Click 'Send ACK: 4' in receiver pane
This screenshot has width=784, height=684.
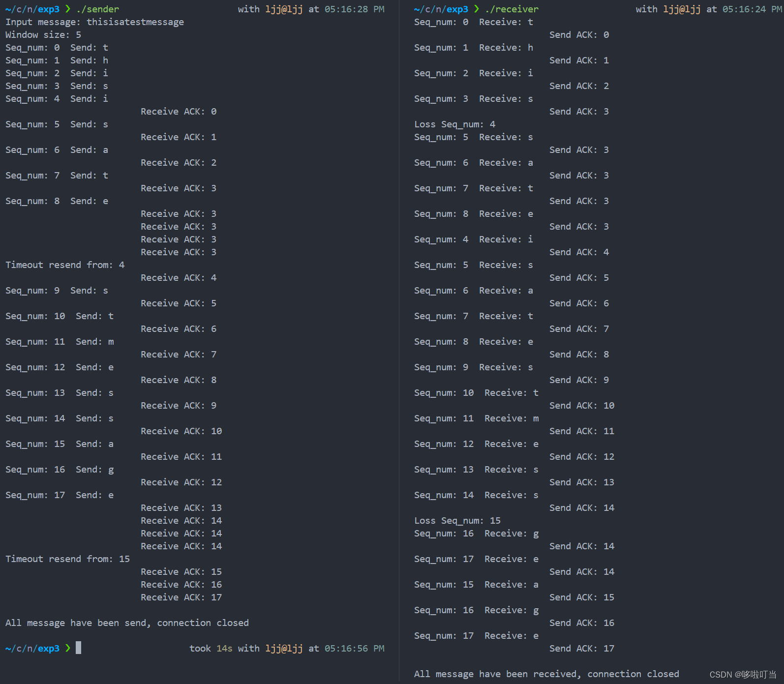pyautogui.click(x=579, y=252)
